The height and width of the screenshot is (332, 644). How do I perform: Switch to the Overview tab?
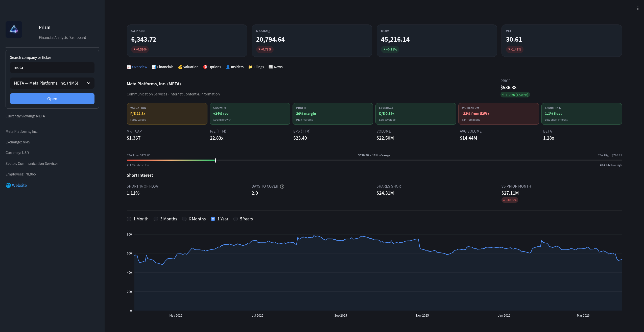(x=137, y=67)
